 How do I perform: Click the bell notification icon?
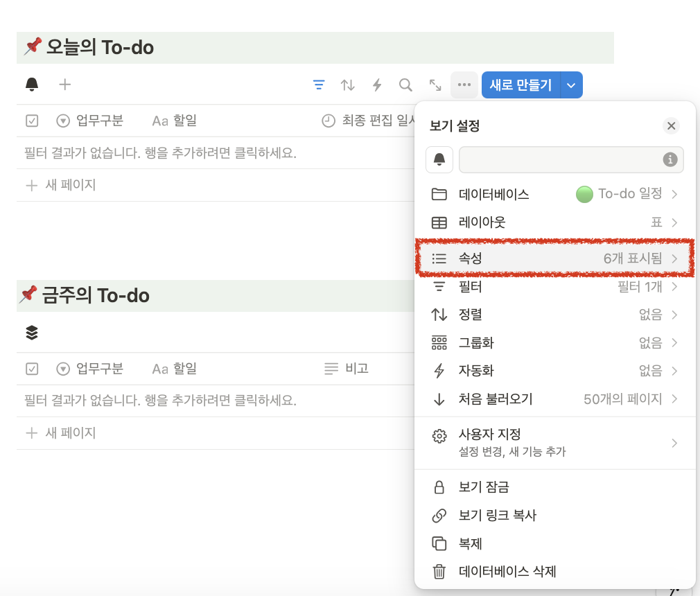pyautogui.click(x=32, y=85)
